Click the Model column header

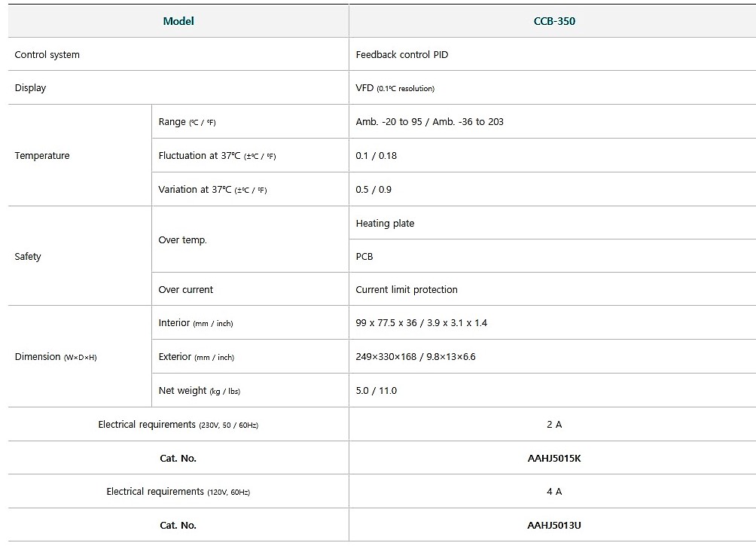(x=178, y=21)
